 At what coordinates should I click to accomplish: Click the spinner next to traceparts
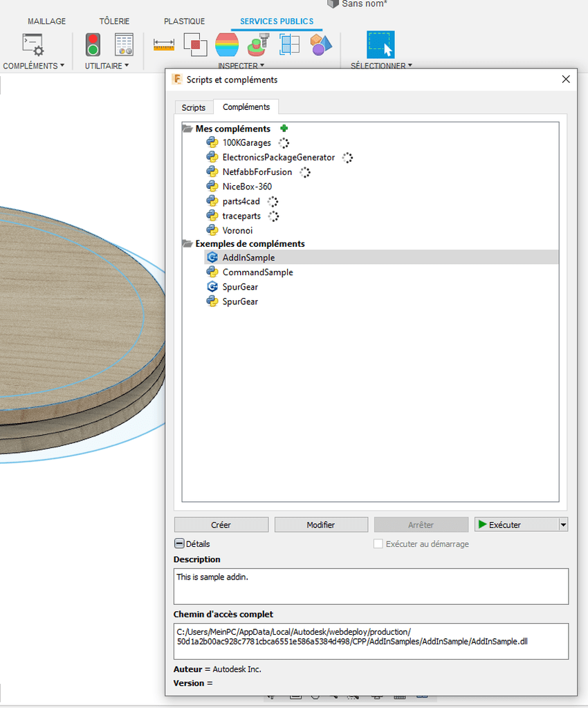274,216
